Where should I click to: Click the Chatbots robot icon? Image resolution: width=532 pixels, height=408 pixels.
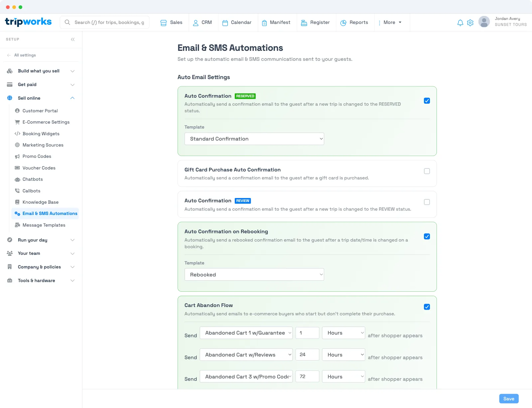click(x=17, y=179)
